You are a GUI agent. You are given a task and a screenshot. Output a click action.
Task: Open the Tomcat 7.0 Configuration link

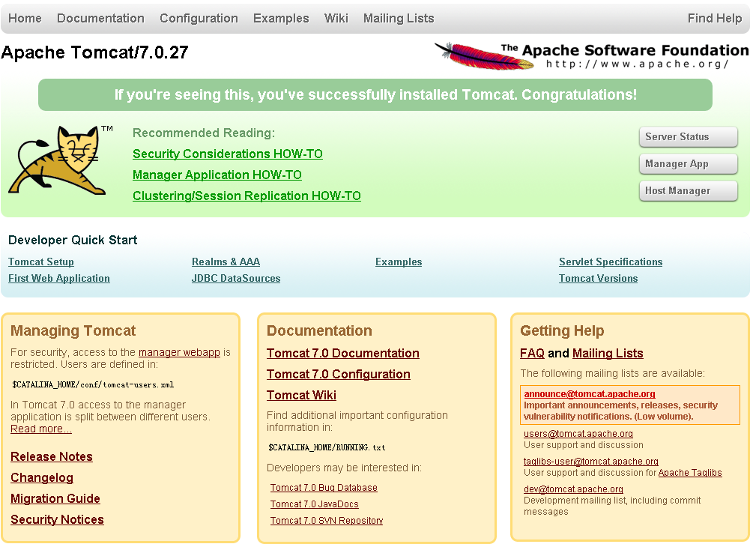pos(339,374)
